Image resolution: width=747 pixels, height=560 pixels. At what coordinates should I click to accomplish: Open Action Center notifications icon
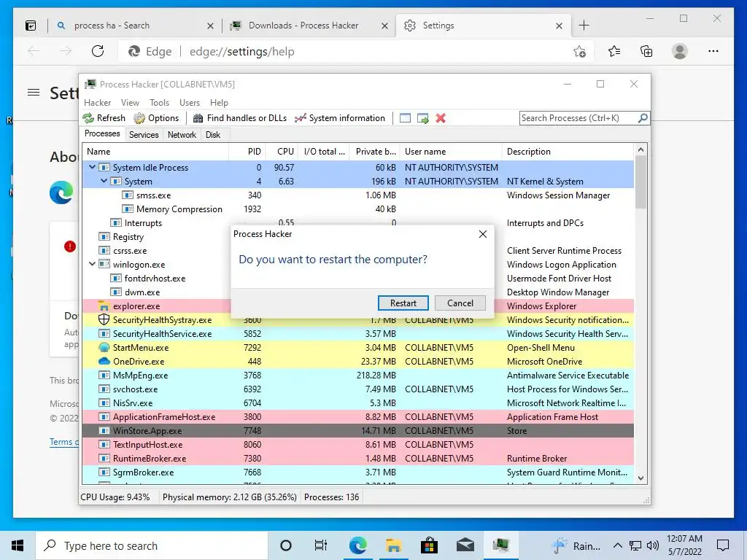click(x=723, y=545)
